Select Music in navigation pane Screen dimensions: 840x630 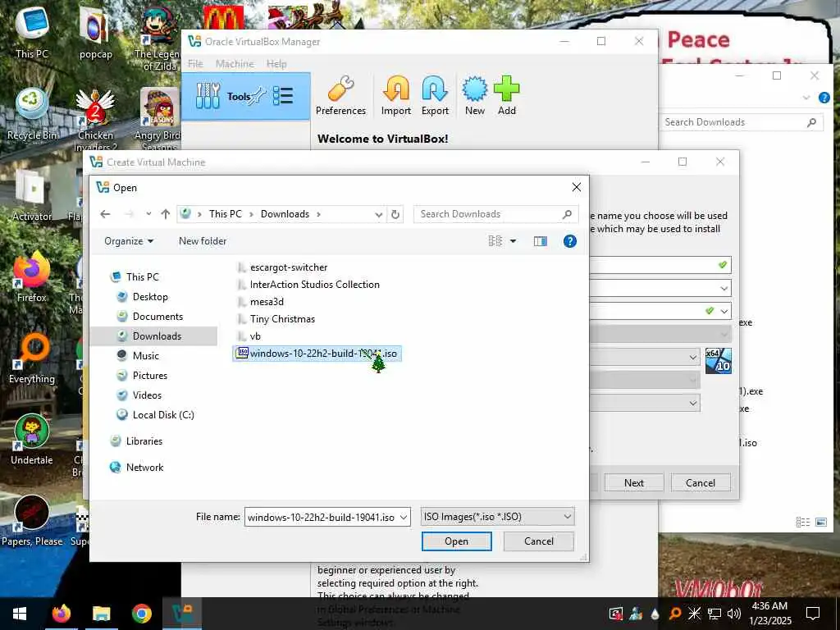point(146,356)
